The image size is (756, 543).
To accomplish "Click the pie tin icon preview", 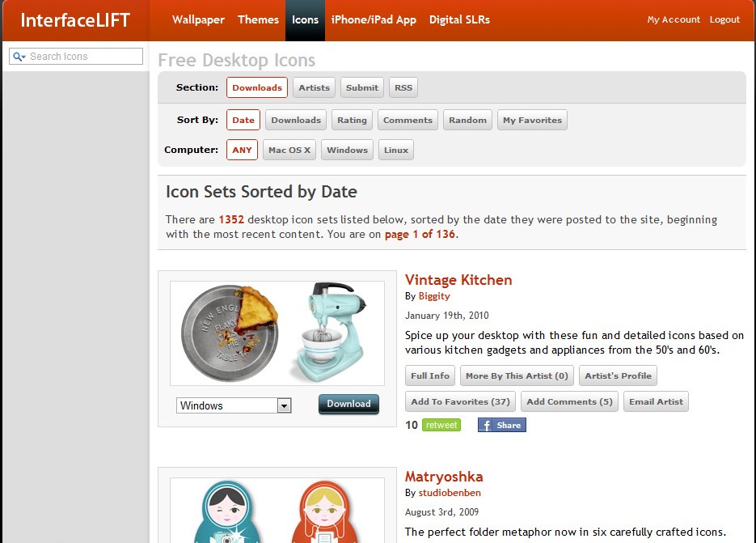I will pyautogui.click(x=230, y=332).
